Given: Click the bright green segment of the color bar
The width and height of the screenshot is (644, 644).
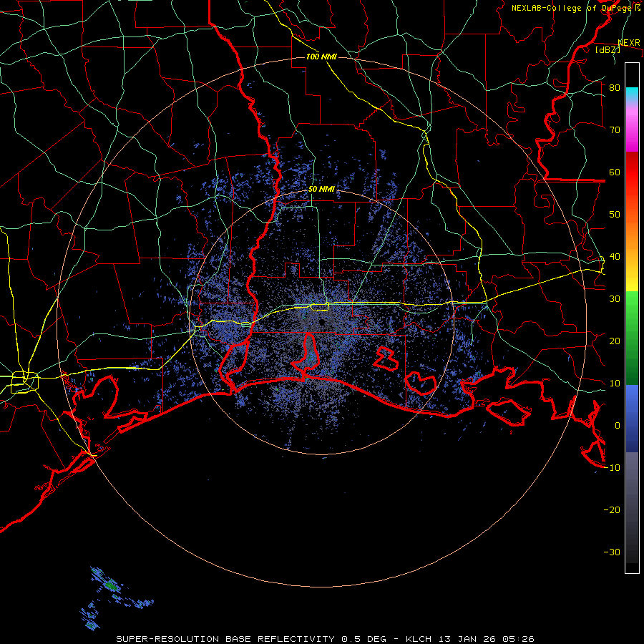Looking at the screenshot, I should click(x=632, y=306).
